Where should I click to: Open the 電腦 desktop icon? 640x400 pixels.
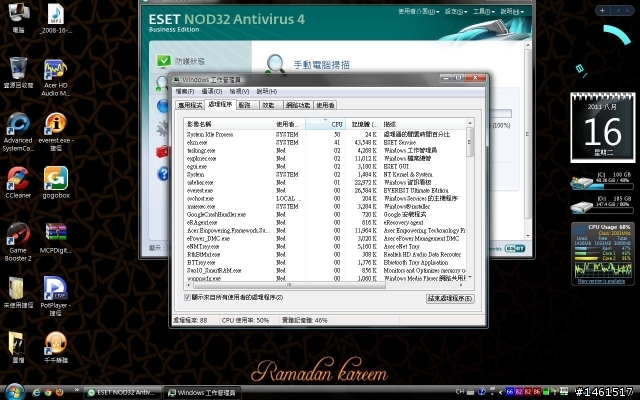coord(18,18)
